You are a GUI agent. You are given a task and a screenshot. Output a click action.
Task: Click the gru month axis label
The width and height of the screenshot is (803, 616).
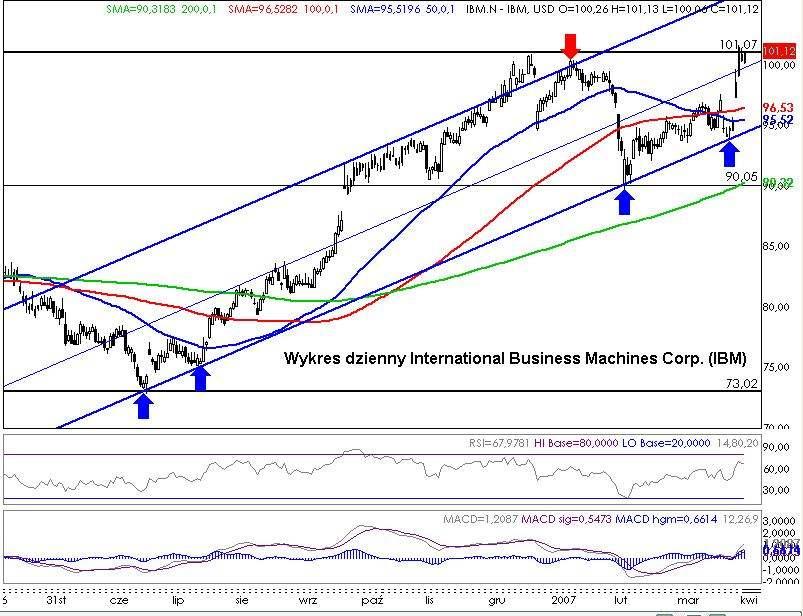click(x=497, y=600)
